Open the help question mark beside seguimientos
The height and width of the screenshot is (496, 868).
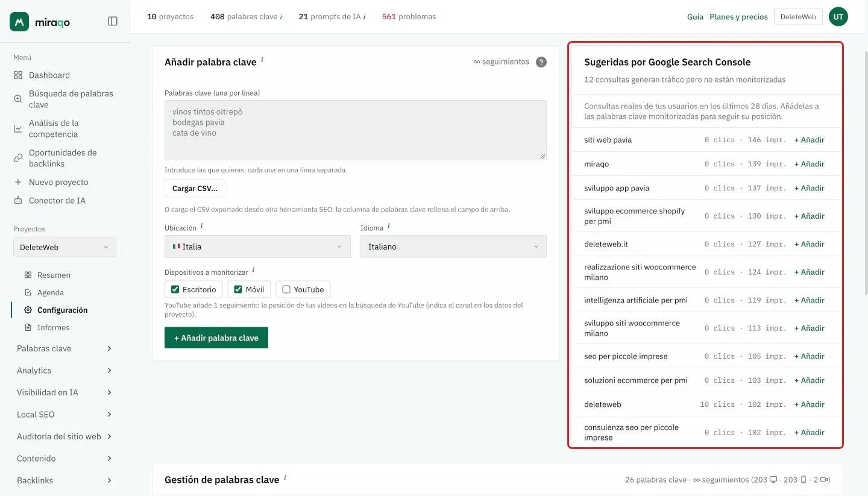pos(541,62)
